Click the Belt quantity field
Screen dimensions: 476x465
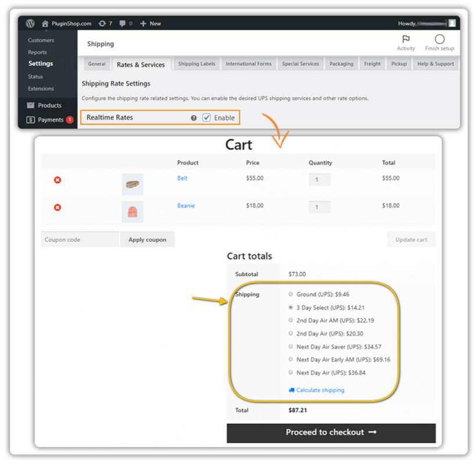click(x=319, y=180)
